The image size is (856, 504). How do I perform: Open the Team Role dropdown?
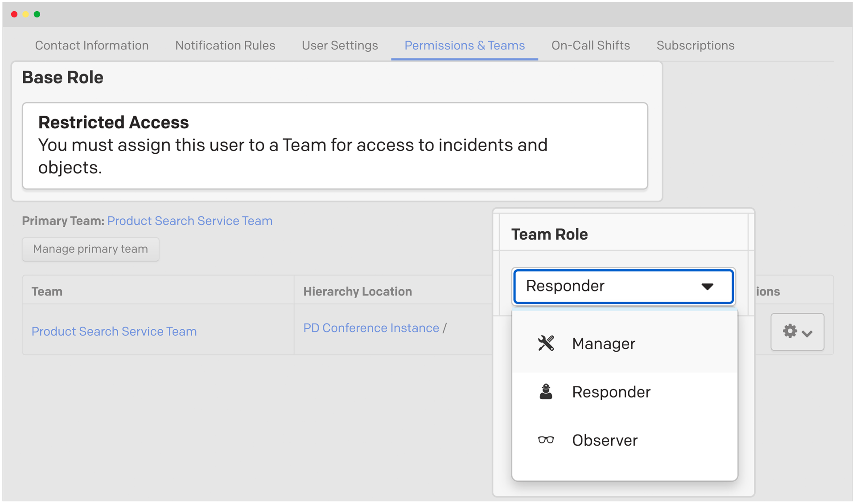pyautogui.click(x=623, y=287)
